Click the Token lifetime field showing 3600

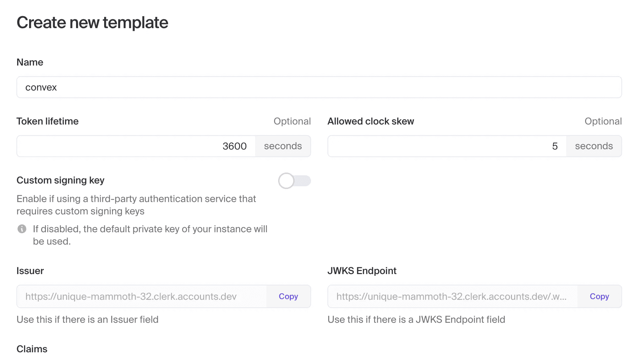[x=136, y=146]
